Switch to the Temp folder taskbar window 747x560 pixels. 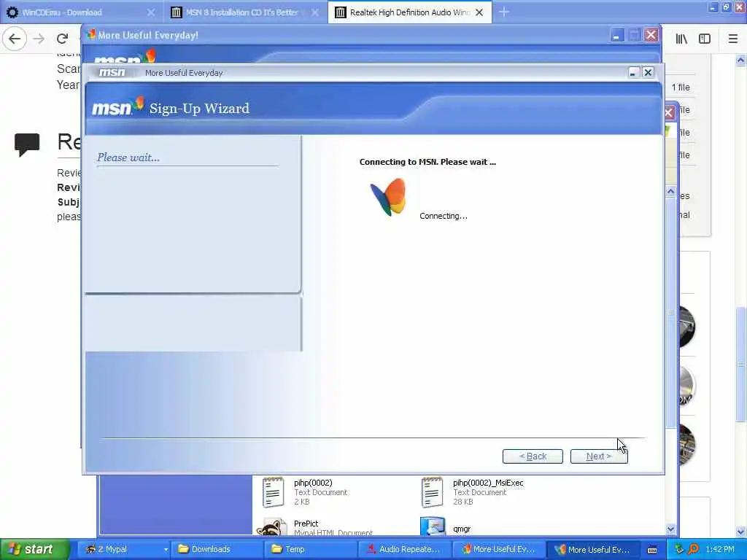pyautogui.click(x=311, y=549)
